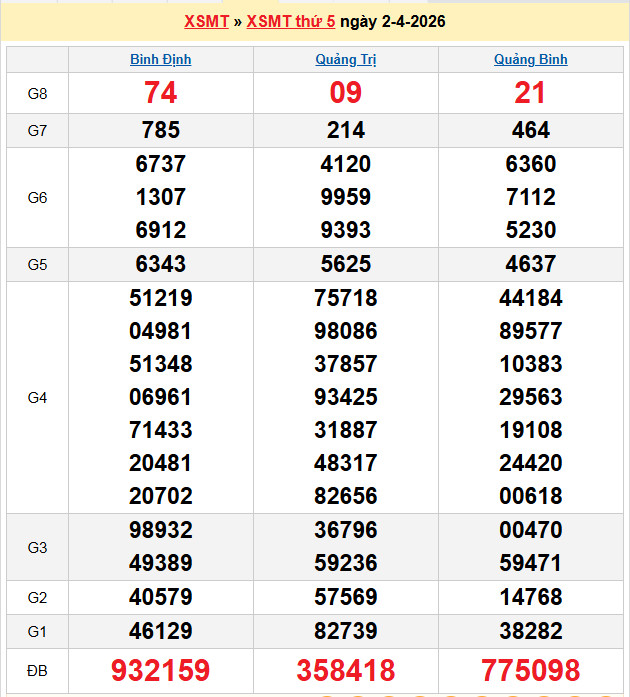The image size is (630, 697).
Task: Click Quảng Bình special prize number 775098
Action: tap(530, 670)
